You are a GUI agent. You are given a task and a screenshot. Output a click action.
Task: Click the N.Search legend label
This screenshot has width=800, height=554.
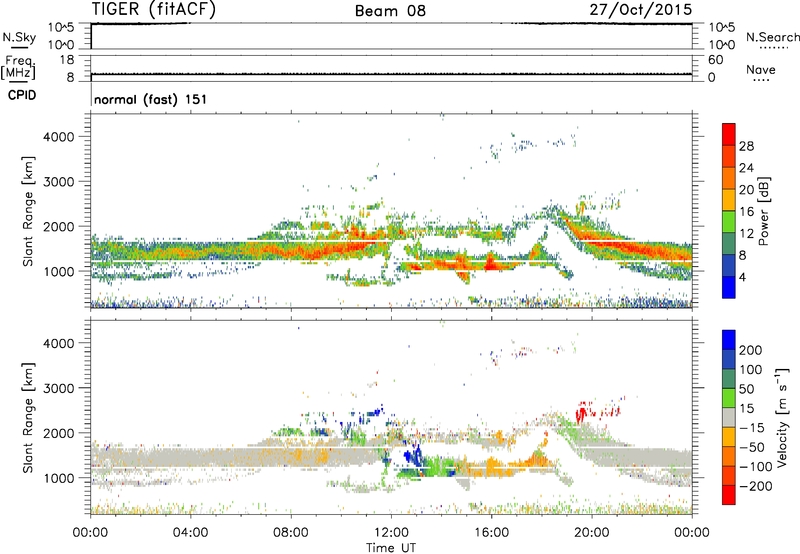point(772,37)
